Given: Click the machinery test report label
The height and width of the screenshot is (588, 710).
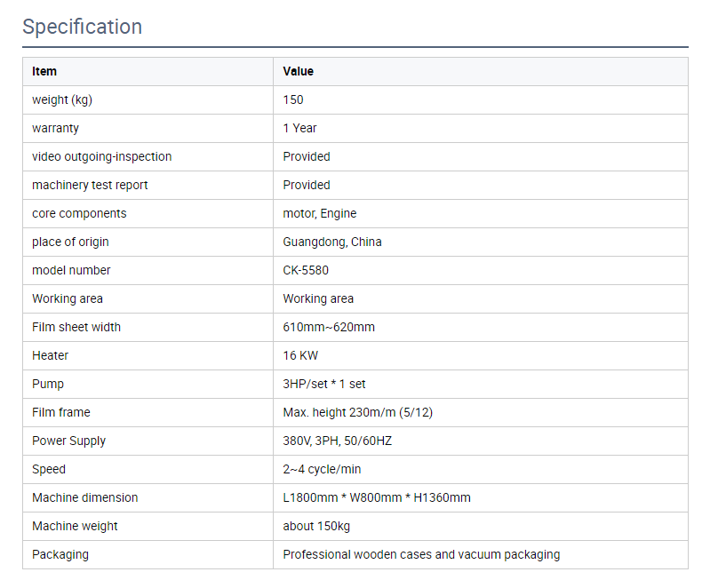Looking at the screenshot, I should coord(90,185).
